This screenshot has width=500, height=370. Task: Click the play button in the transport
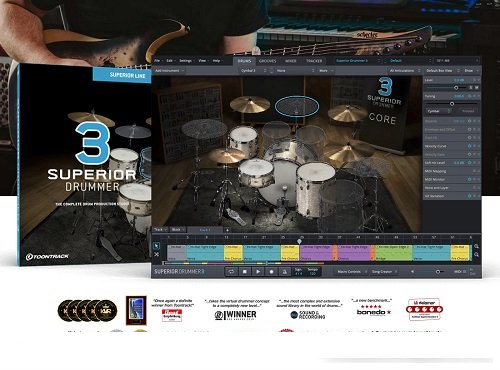pyautogui.click(x=258, y=272)
